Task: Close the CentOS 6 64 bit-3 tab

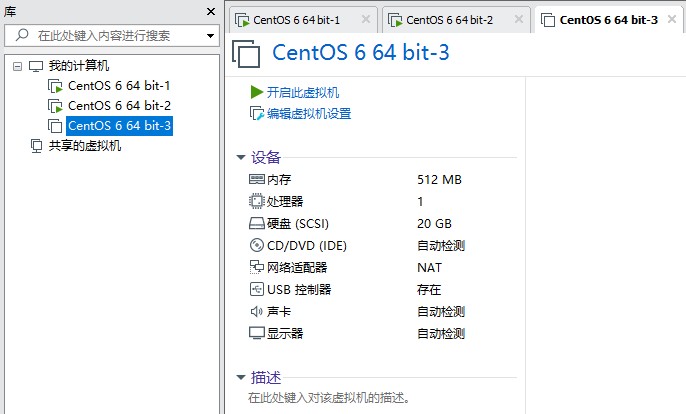Action: (x=672, y=19)
